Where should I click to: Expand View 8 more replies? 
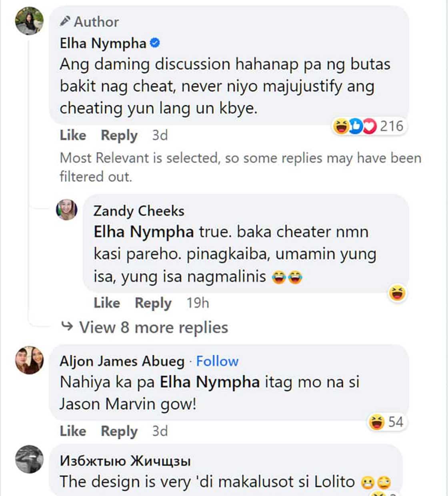tap(153, 327)
